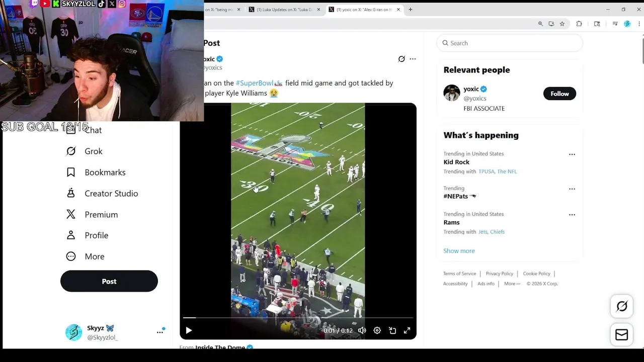Click the TPUSA trending link

(x=486, y=171)
